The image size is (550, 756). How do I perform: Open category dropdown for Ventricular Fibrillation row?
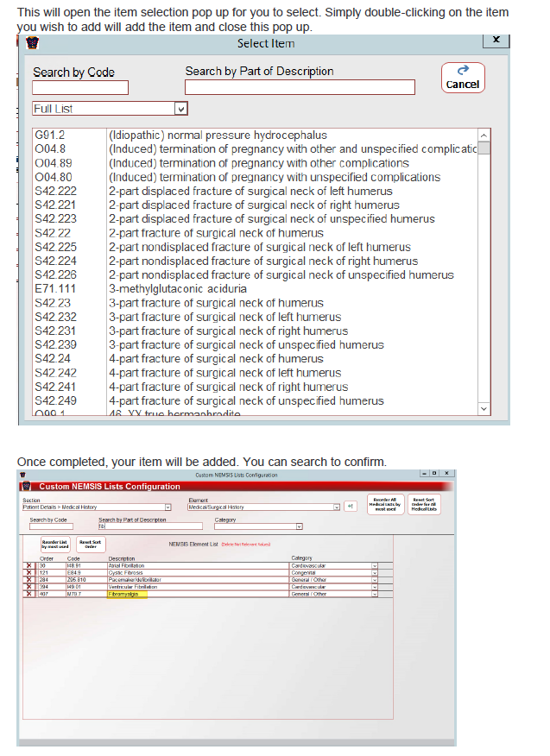tap(375, 587)
